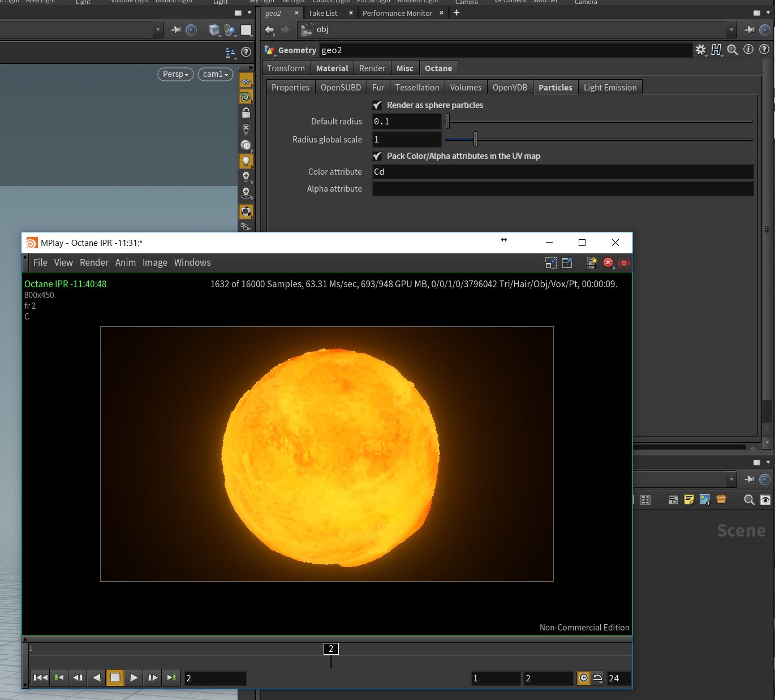Screen dimensions: 775x700
Task: Expand the obj path dropdown arrow
Action: click(x=731, y=29)
